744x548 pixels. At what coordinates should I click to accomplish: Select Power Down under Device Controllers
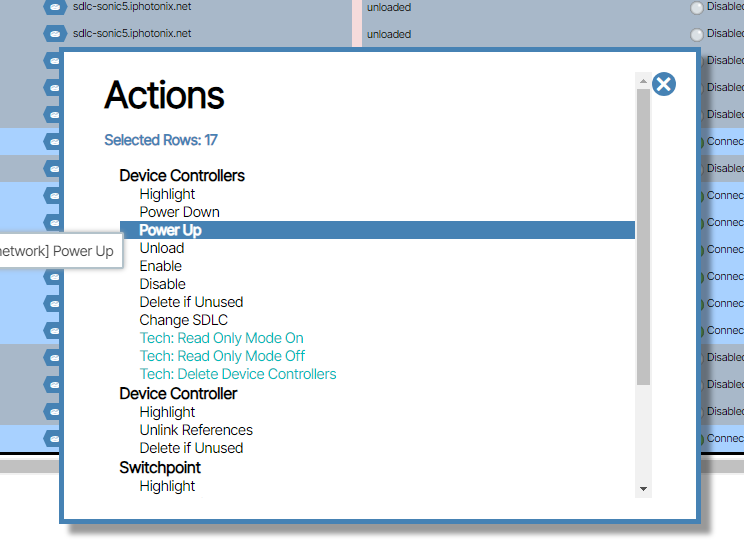[x=179, y=212]
